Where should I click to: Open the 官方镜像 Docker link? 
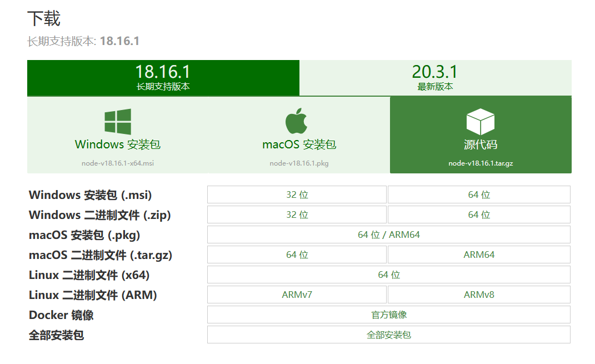coord(389,315)
